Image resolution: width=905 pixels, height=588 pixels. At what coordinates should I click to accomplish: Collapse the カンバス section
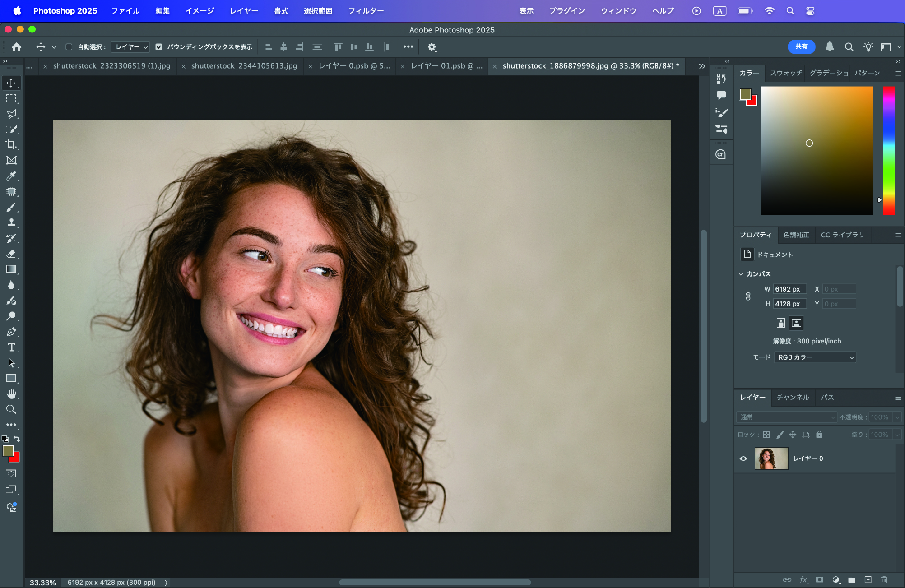pyautogui.click(x=741, y=274)
